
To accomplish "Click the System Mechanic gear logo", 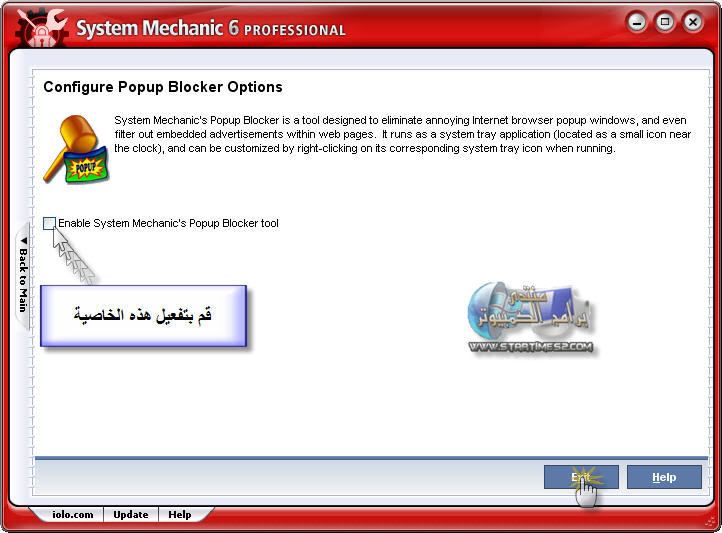I will tap(41, 28).
